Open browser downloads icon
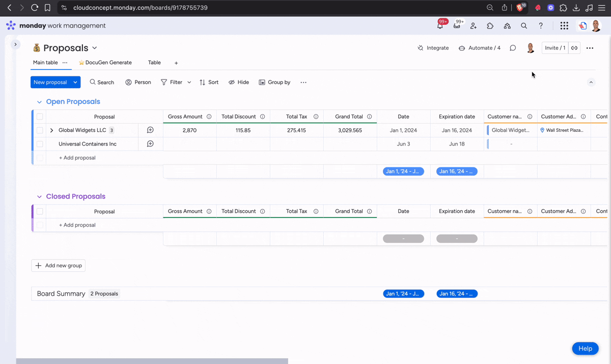The height and width of the screenshot is (364, 611). point(576,8)
